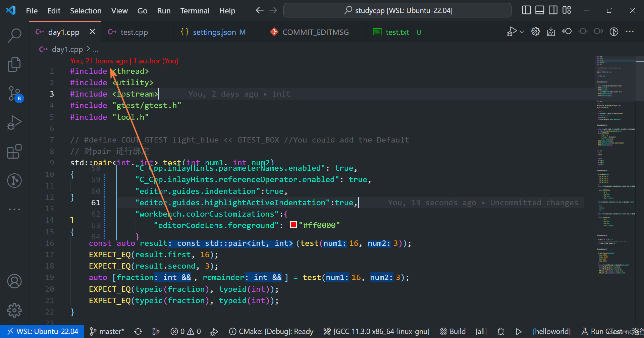
Task: Switch to the COMMIT_EDITMSG tab
Action: (x=315, y=32)
